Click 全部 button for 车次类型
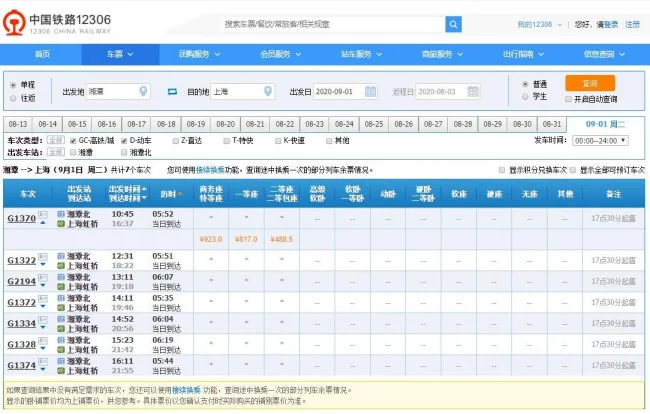Screen dimensions: 650x414 55,140
